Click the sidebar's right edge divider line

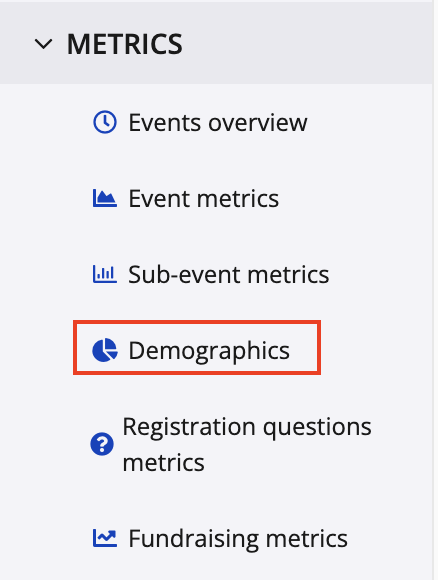(434, 290)
